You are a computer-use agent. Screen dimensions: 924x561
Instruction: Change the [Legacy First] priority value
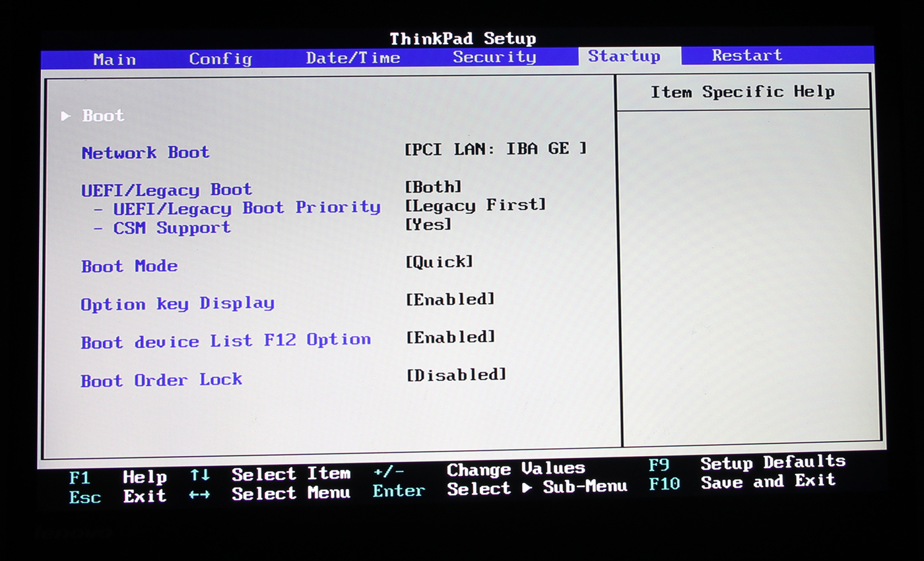click(475, 205)
